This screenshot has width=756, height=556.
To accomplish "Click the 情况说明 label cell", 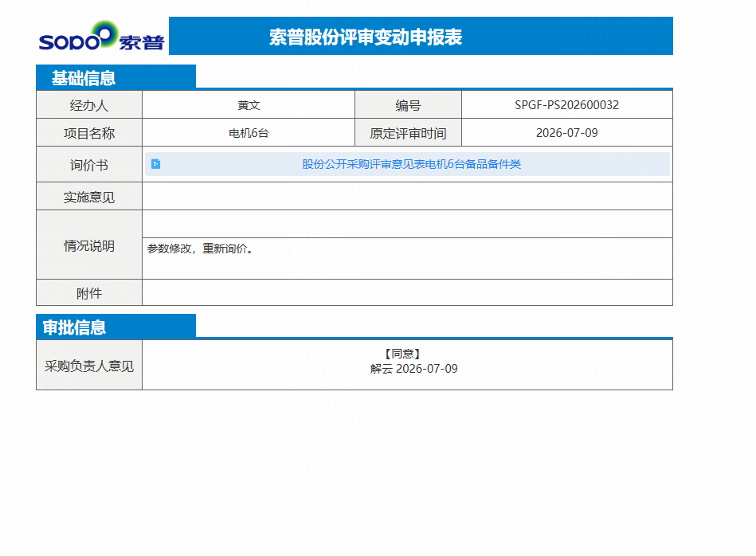I will point(89,245).
